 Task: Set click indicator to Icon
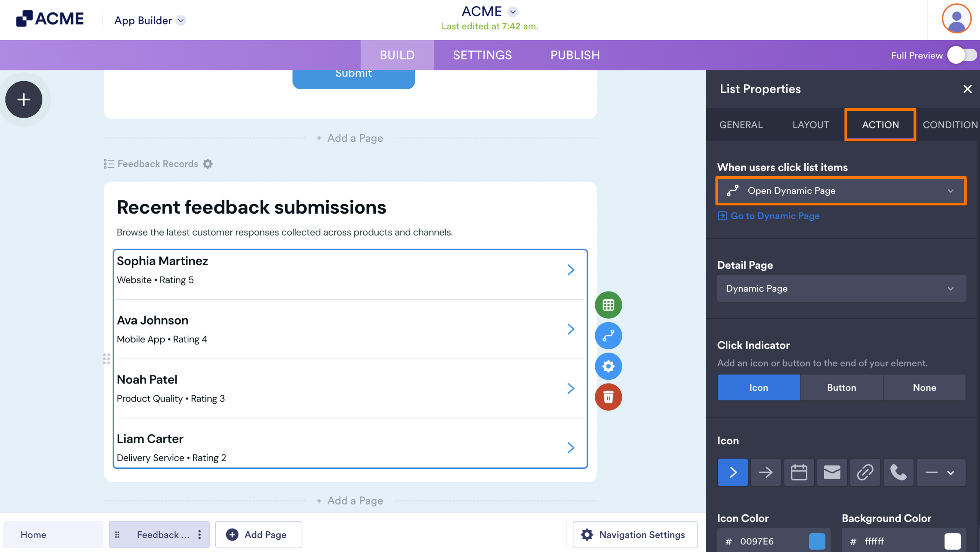(x=758, y=388)
